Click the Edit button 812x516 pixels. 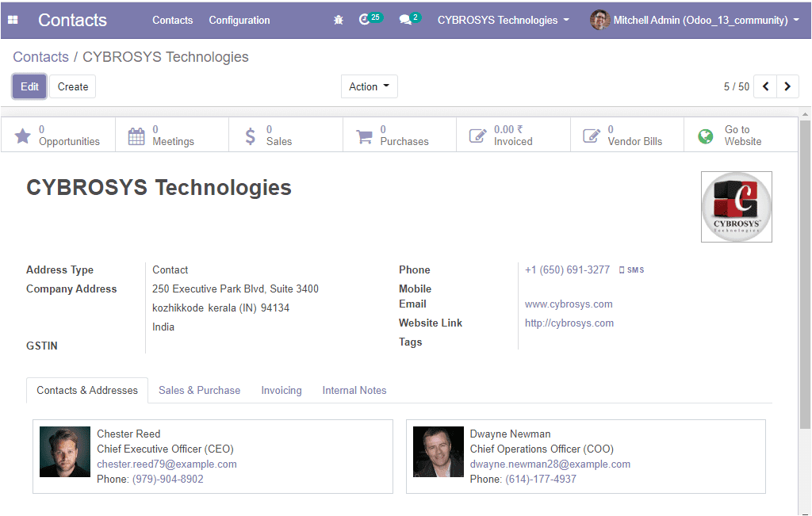[29, 86]
